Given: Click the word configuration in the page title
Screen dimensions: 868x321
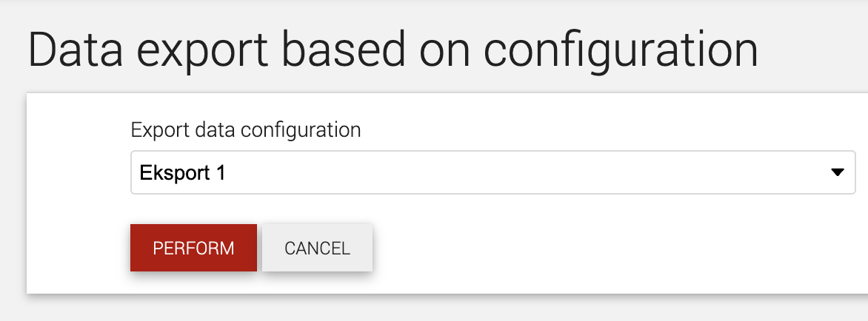Looking at the screenshot, I should 621,51.
